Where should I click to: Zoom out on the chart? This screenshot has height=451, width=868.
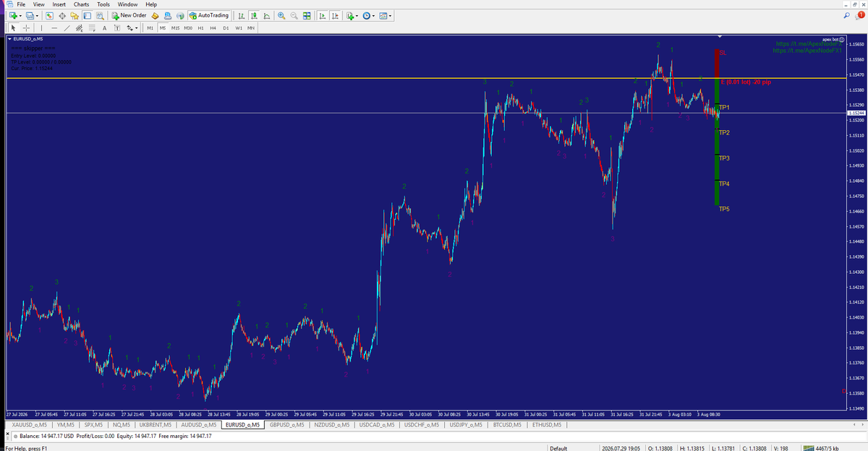(x=294, y=15)
